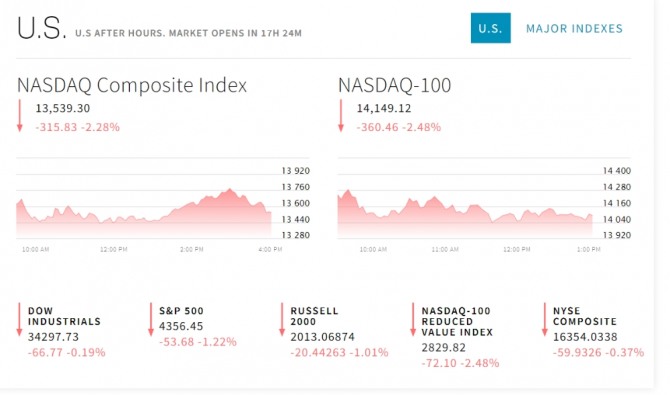This screenshot has width=670, height=395.
Task: Switch to the MAJOR INDEXES tab
Action: pyautogui.click(x=574, y=29)
